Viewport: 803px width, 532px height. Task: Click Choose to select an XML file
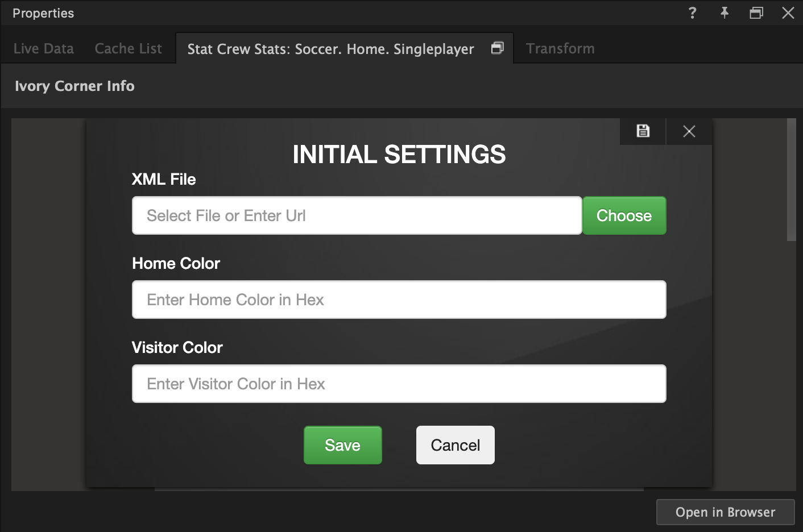tap(624, 215)
